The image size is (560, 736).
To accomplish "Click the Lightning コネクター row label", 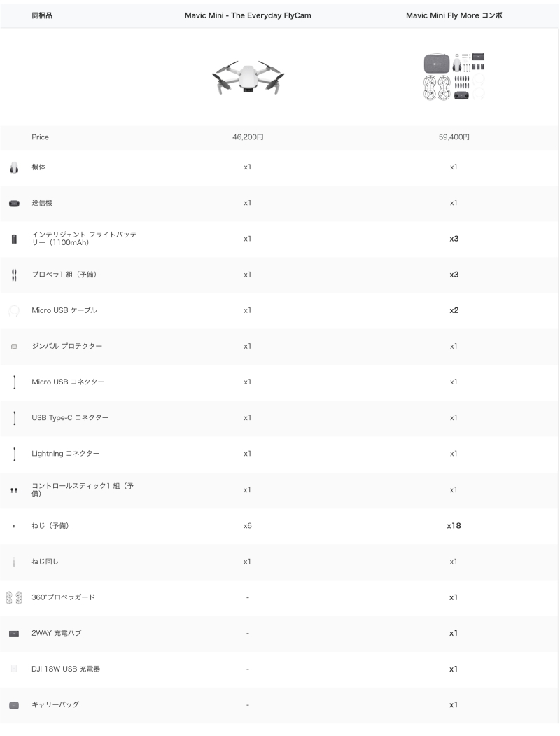I will 66,454.
